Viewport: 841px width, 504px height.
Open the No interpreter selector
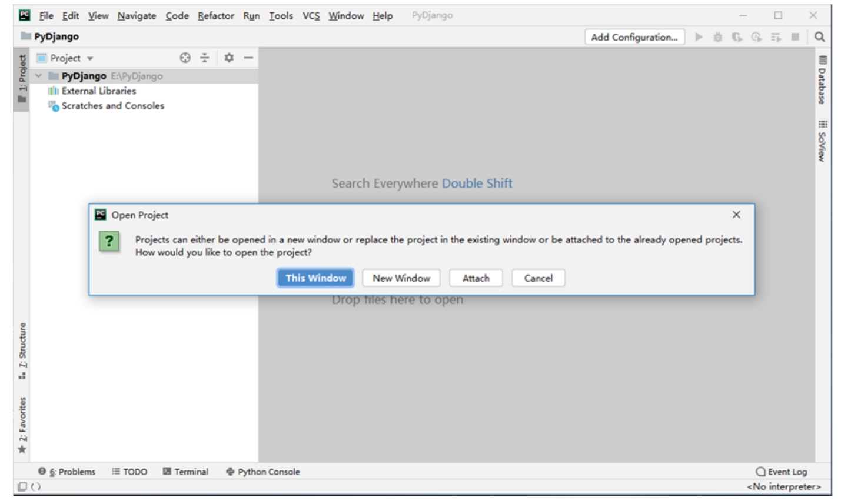(x=783, y=486)
